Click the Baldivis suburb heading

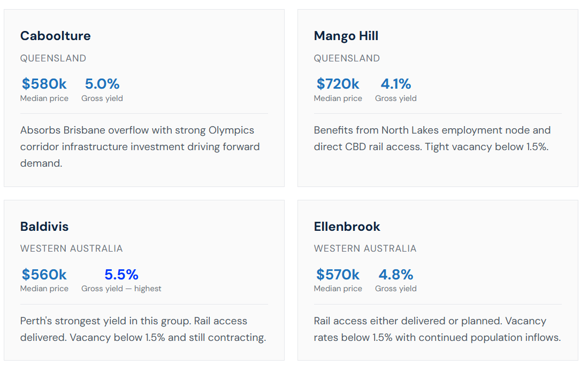point(44,227)
